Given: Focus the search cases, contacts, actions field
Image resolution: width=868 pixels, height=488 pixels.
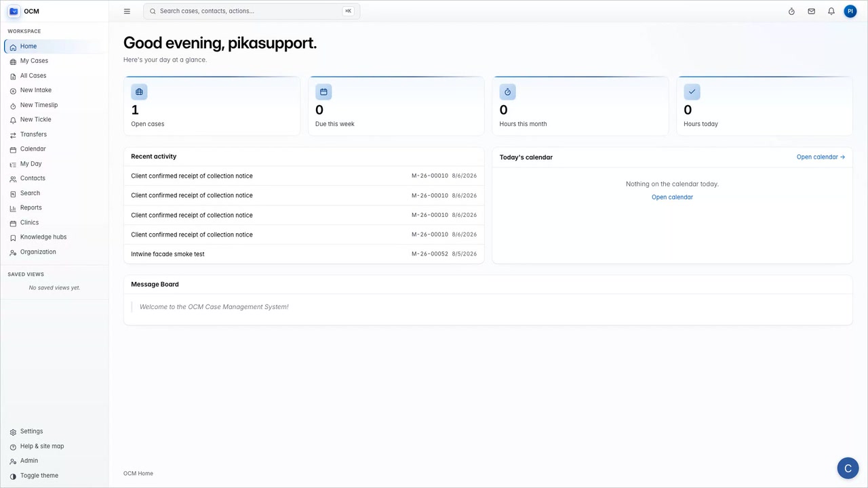Looking at the screenshot, I should [252, 11].
